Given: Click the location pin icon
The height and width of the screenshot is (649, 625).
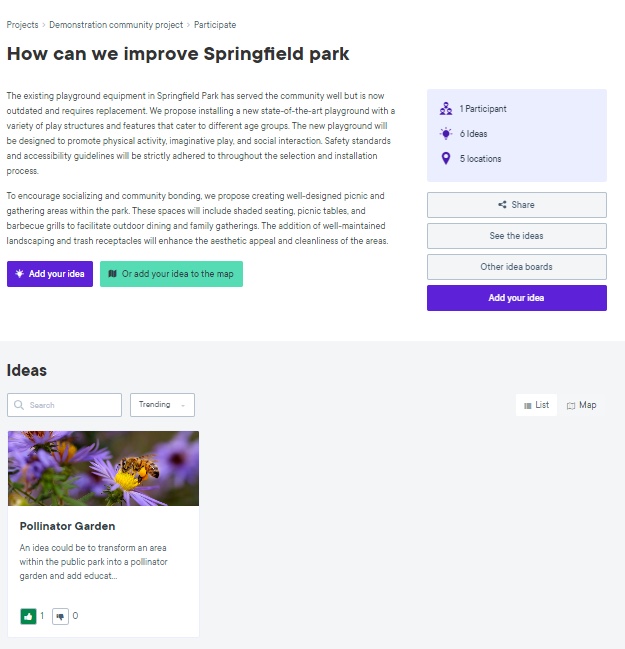Looking at the screenshot, I should tap(446, 159).
